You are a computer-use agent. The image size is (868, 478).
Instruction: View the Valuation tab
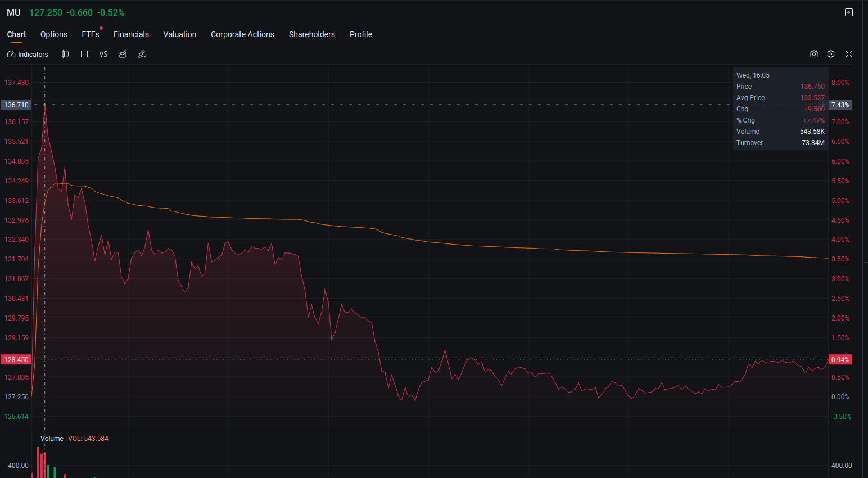(x=180, y=34)
